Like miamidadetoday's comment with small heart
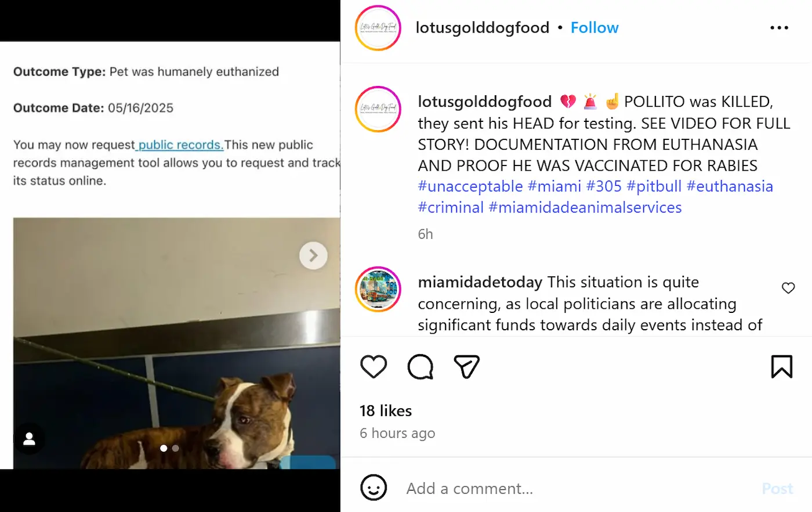 pyautogui.click(x=788, y=288)
